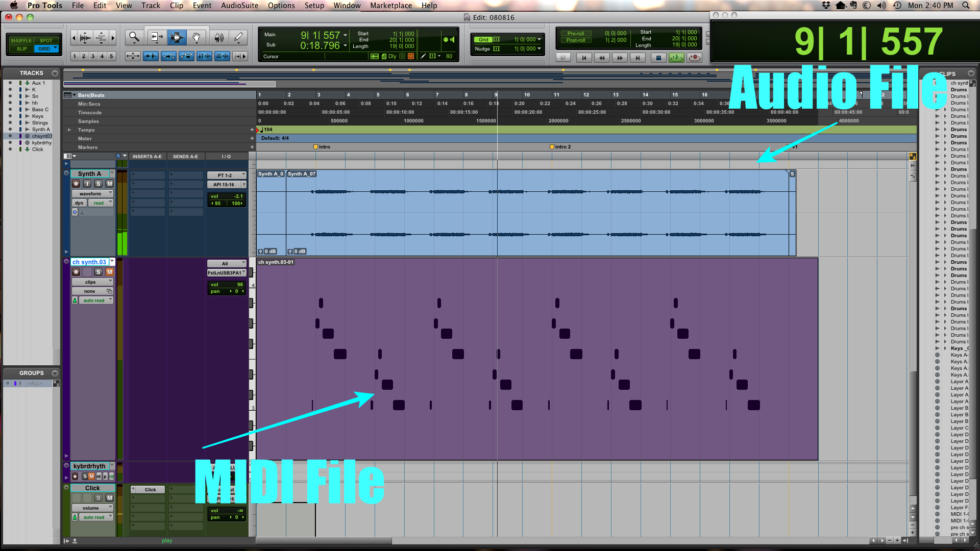980x551 pixels.
Task: Select the Scrubber speaker tool
Action: (x=219, y=37)
